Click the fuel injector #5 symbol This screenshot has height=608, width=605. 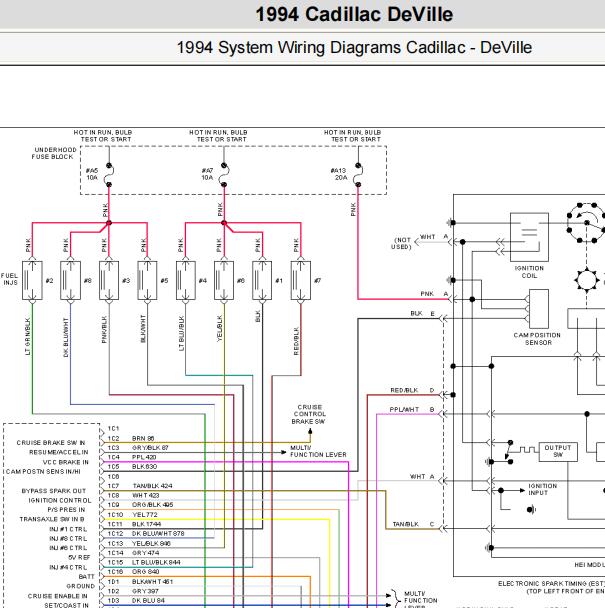coord(147,280)
